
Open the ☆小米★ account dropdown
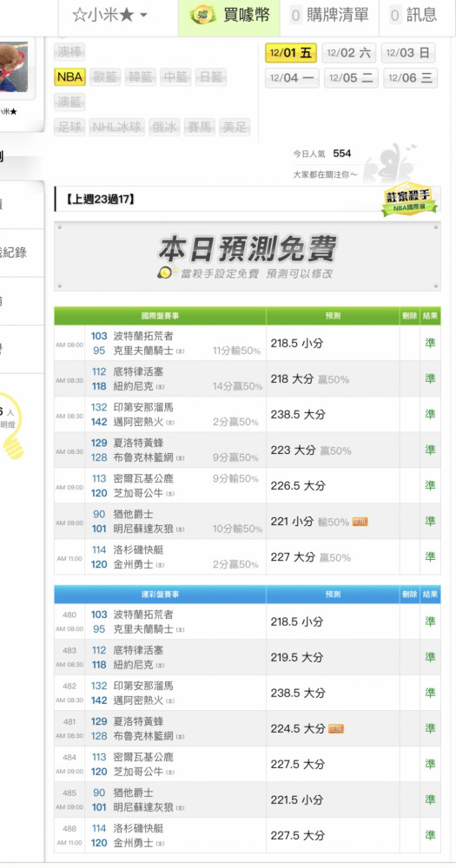click(x=110, y=15)
